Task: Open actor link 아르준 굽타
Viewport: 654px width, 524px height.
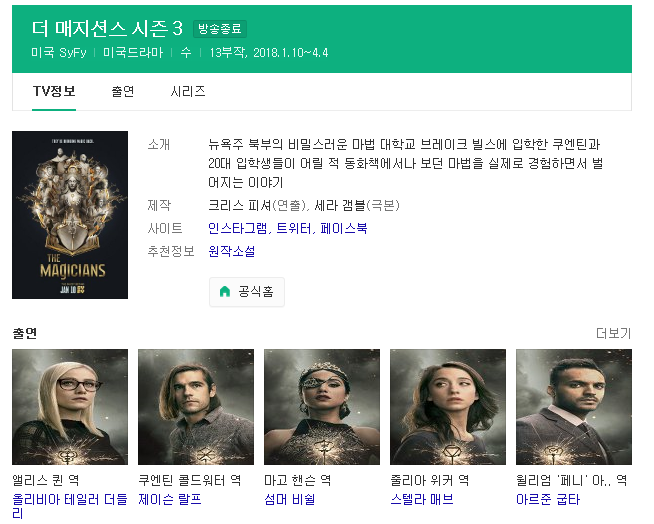Action: (548, 499)
